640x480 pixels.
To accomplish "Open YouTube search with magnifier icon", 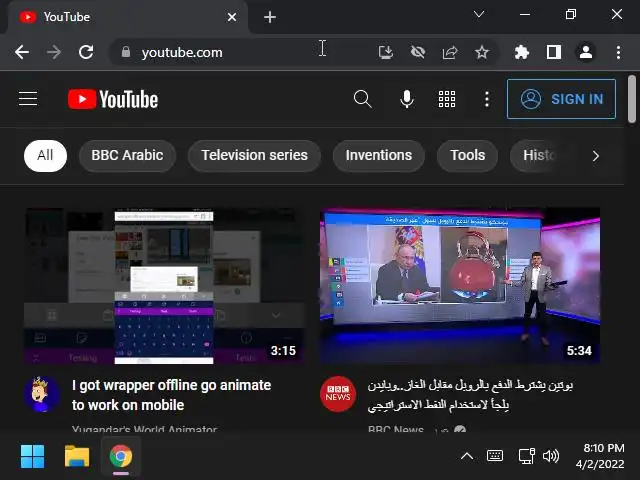I will (x=362, y=99).
